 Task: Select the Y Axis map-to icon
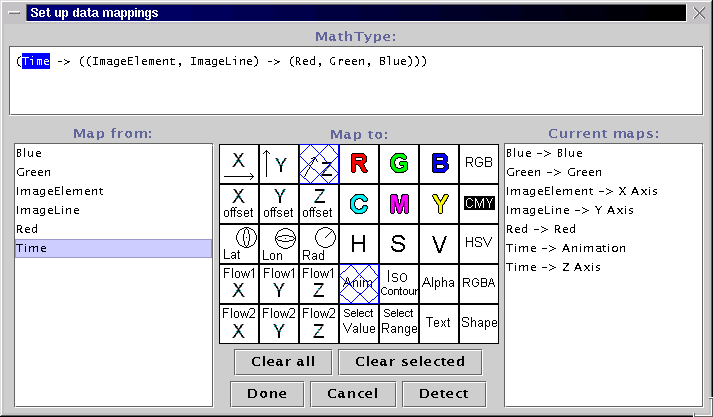pyautogui.click(x=279, y=164)
